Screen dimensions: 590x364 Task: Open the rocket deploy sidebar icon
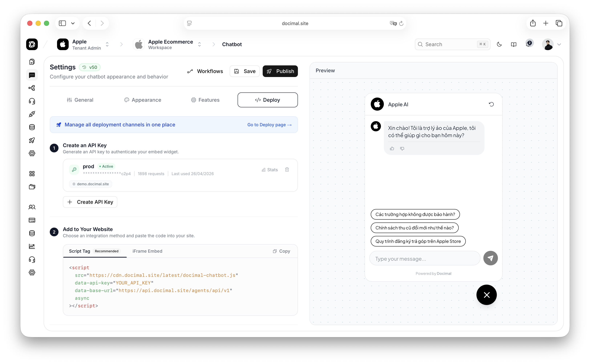[x=32, y=140]
